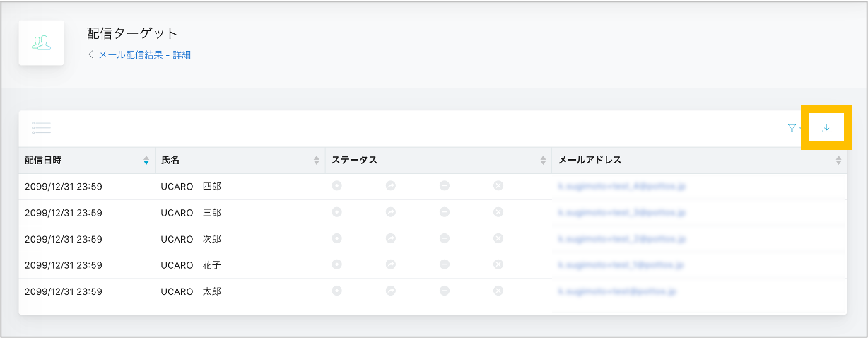Click the arrow status icon for UCARO 花子
Viewport: 868px width, 338px height.
(x=391, y=264)
